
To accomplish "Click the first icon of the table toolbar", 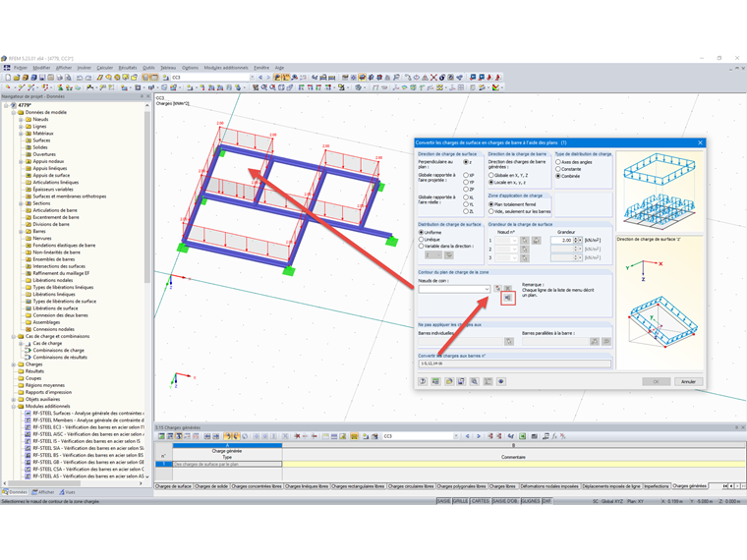I will (161, 436).
